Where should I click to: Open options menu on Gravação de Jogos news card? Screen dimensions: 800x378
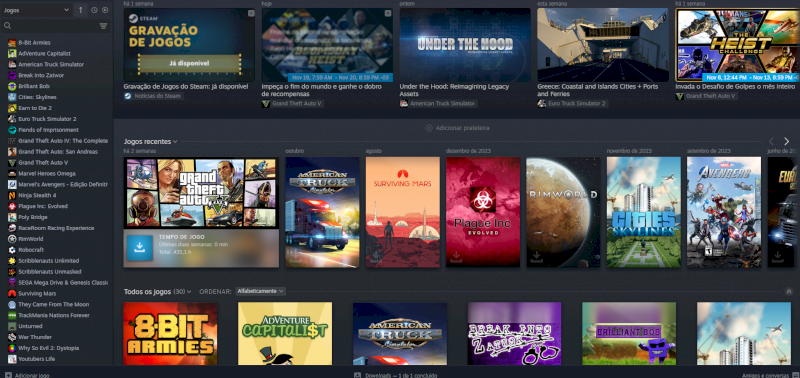251,13
